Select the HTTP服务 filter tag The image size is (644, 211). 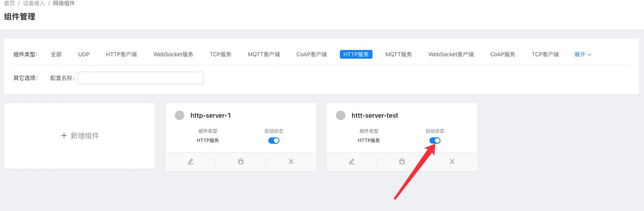pyautogui.click(x=356, y=54)
